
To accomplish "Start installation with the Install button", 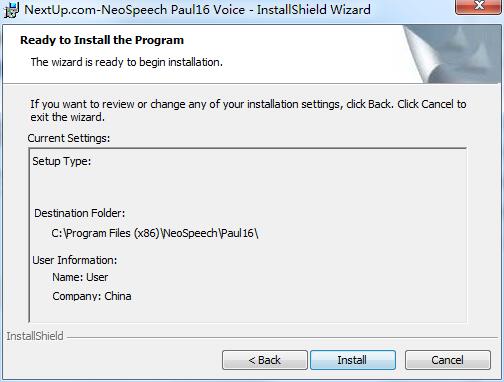I will pos(353,360).
